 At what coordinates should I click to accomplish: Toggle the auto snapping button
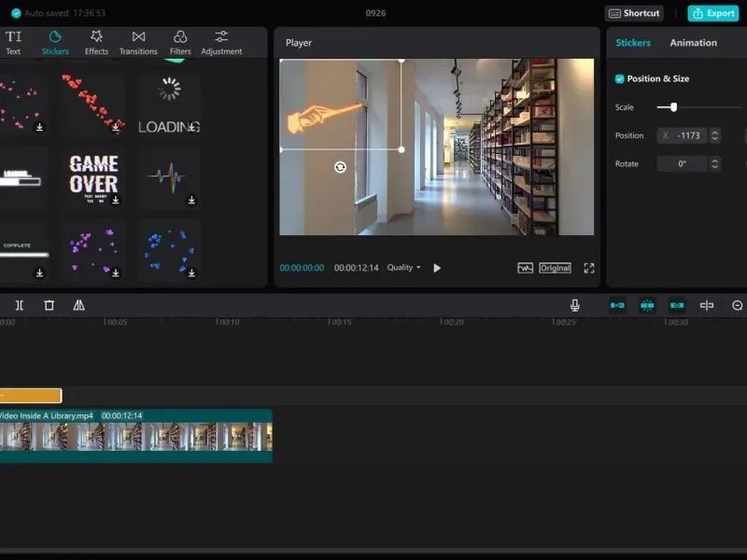pyautogui.click(x=647, y=305)
